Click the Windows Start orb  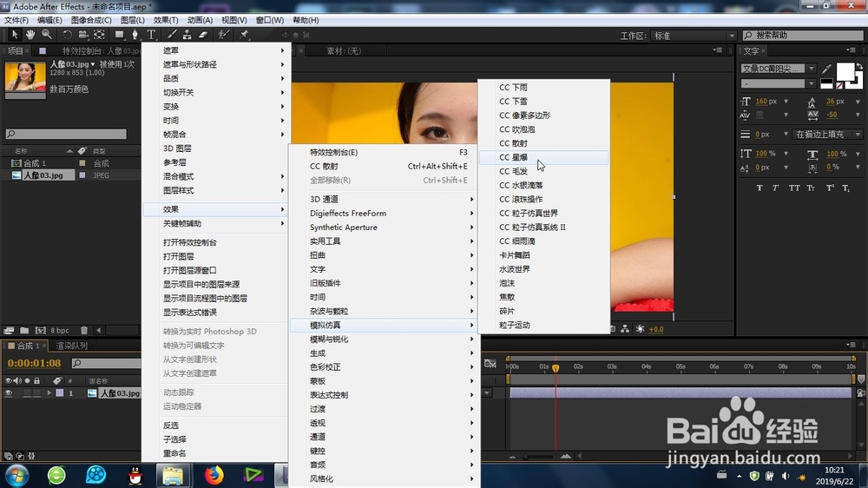(x=17, y=476)
